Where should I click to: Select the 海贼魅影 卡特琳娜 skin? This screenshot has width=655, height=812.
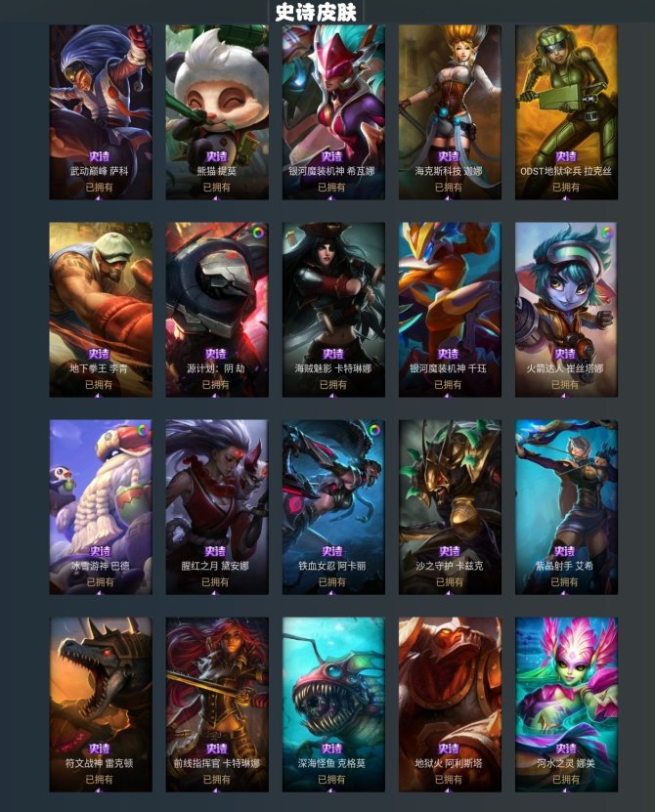click(333, 310)
